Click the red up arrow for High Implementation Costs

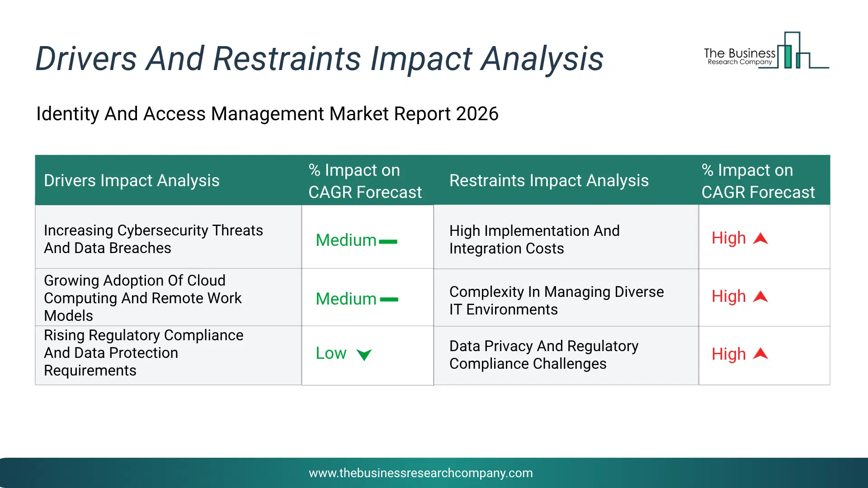coord(760,238)
